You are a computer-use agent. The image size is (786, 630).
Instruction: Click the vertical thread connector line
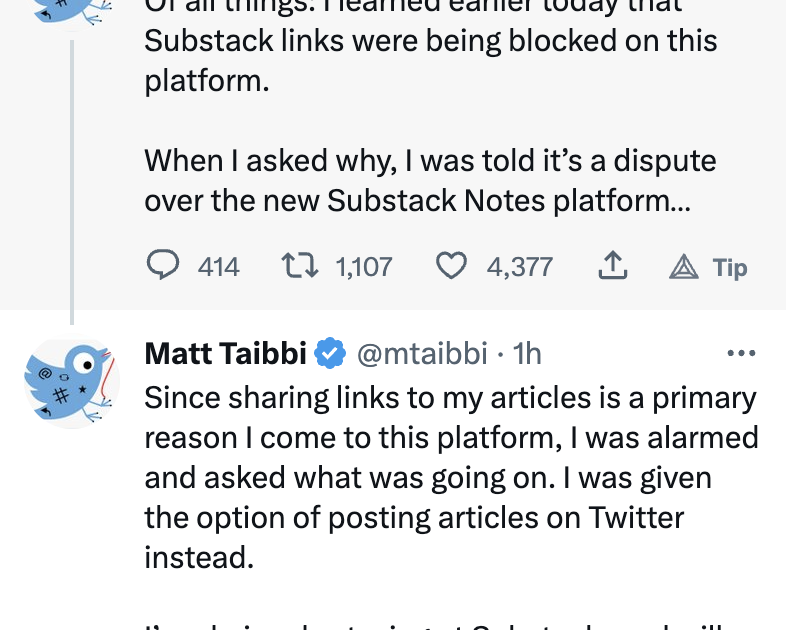(x=72, y=180)
